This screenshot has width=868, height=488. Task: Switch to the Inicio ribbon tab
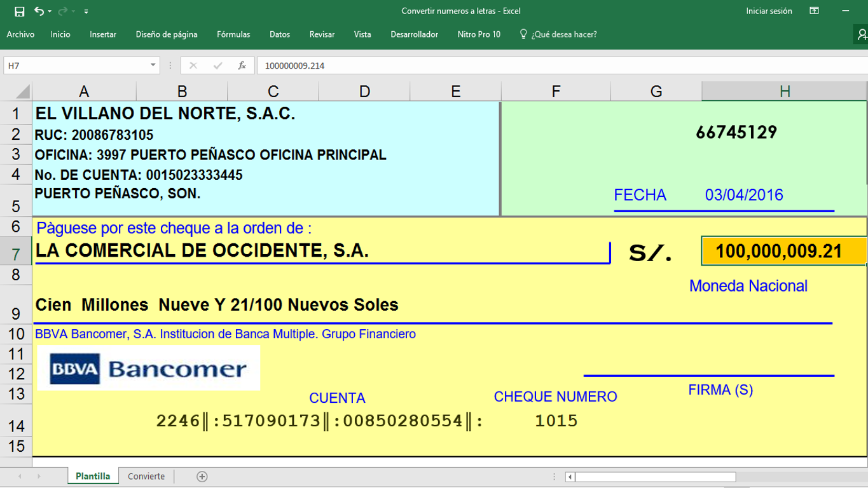[x=60, y=34]
